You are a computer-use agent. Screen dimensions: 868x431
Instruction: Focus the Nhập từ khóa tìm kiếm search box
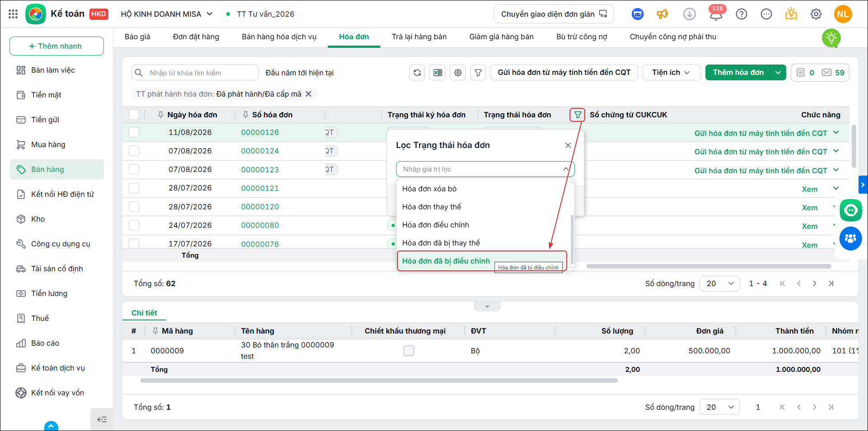point(195,73)
